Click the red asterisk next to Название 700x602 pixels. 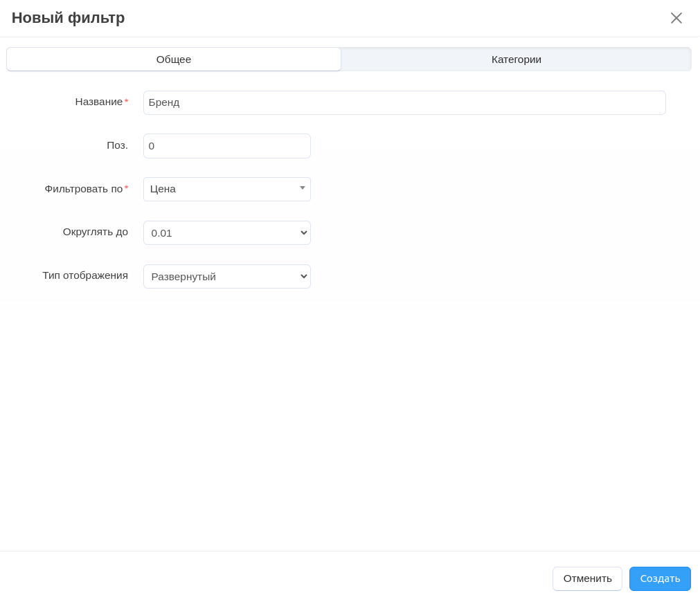(126, 102)
